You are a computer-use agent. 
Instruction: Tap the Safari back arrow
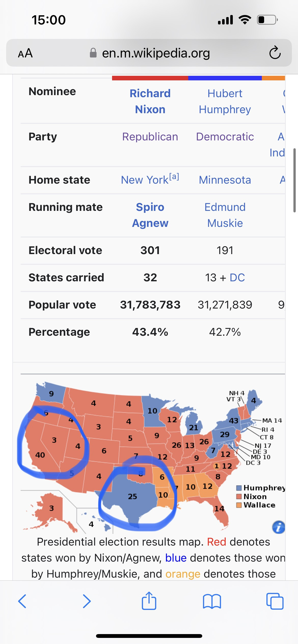click(x=22, y=601)
